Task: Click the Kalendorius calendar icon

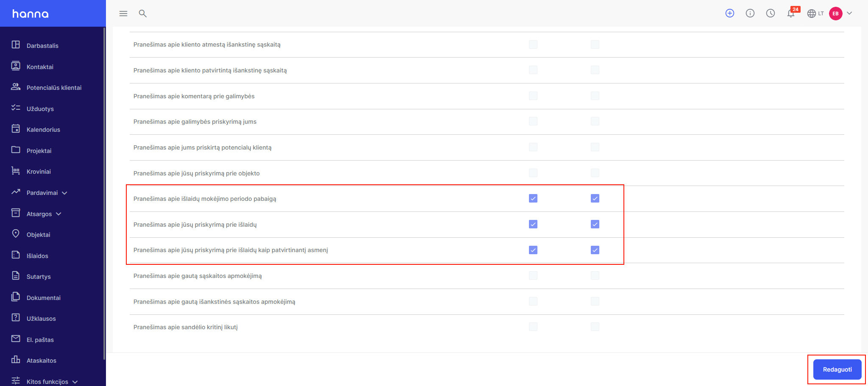Action: (16, 129)
